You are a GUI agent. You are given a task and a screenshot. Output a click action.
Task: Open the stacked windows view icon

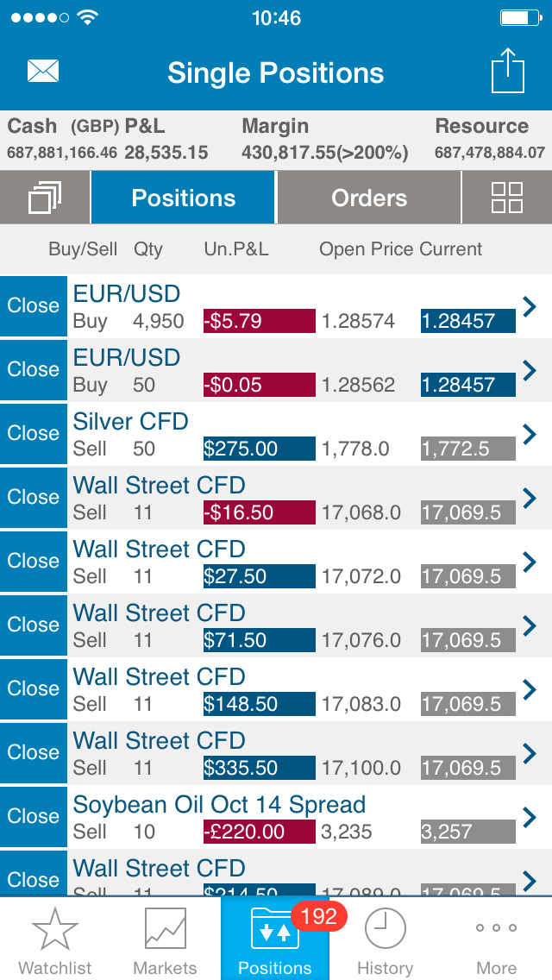(44, 198)
